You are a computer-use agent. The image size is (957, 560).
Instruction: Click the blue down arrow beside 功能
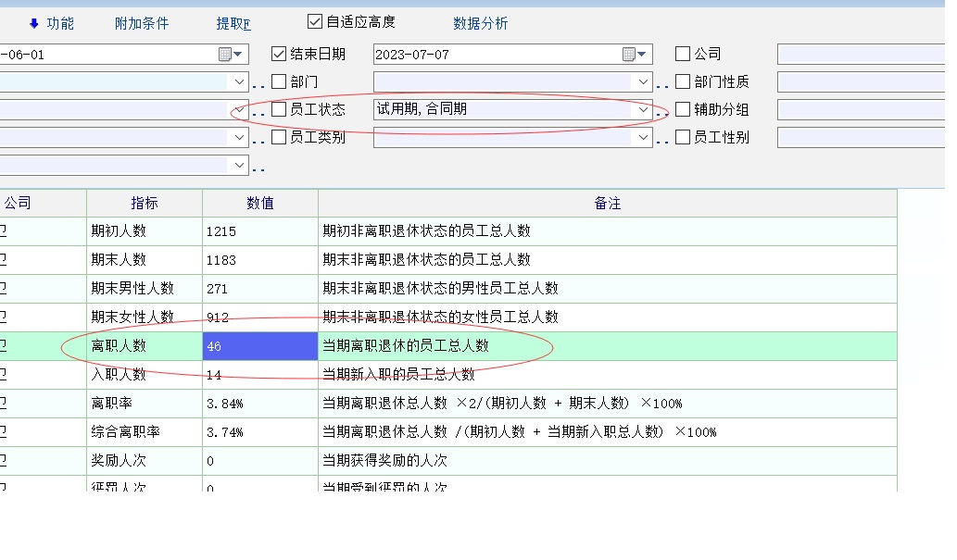[34, 23]
